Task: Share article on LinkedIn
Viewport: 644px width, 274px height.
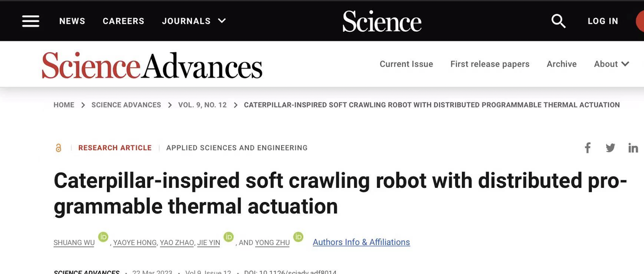Action: (633, 148)
